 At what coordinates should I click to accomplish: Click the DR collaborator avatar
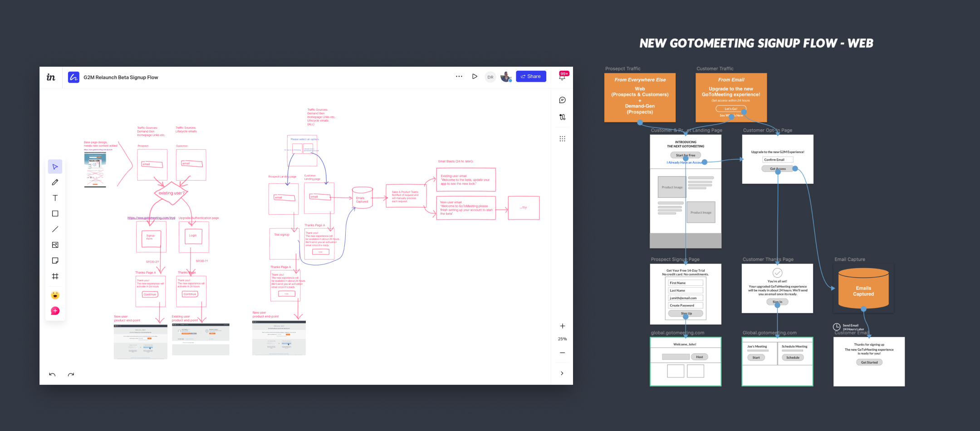[x=490, y=77]
